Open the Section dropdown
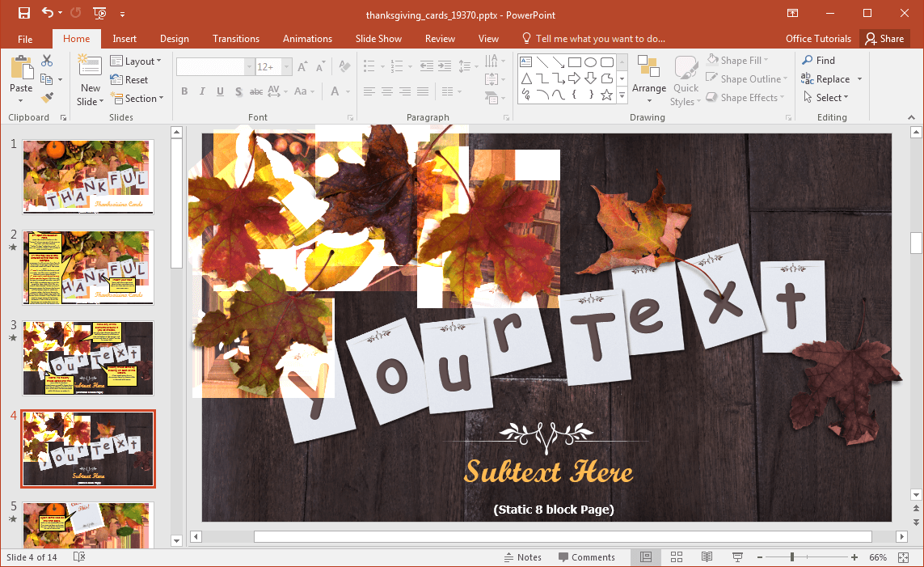The height and width of the screenshot is (567, 924). pos(138,98)
